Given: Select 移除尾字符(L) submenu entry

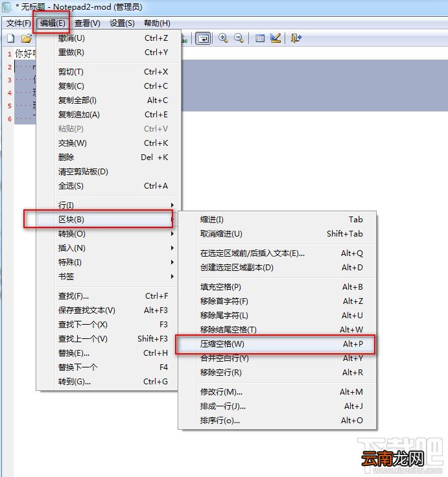Looking at the screenshot, I should [277, 316].
